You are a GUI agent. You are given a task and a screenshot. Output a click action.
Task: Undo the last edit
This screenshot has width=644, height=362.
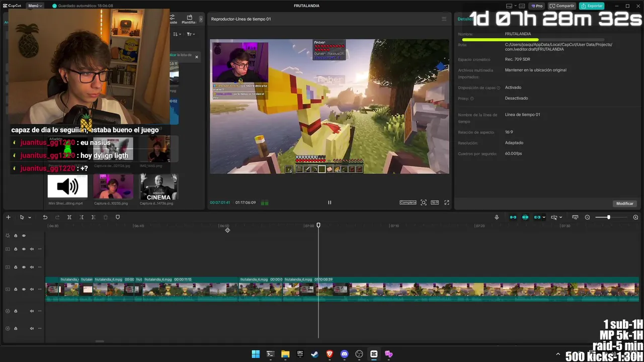[45, 217]
